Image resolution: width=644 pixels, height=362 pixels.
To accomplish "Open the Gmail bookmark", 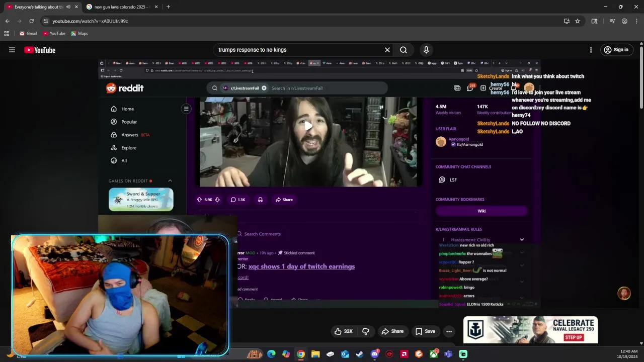I will pyautogui.click(x=28, y=34).
